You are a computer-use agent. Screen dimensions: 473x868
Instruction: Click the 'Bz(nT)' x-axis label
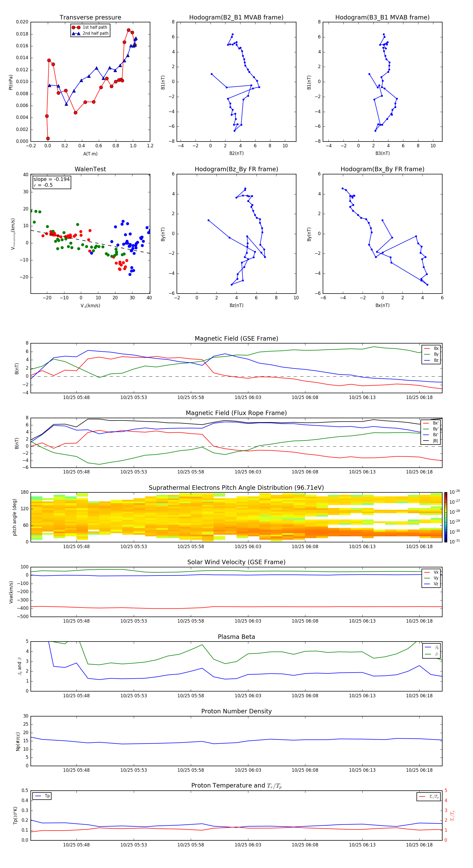[x=236, y=305]
